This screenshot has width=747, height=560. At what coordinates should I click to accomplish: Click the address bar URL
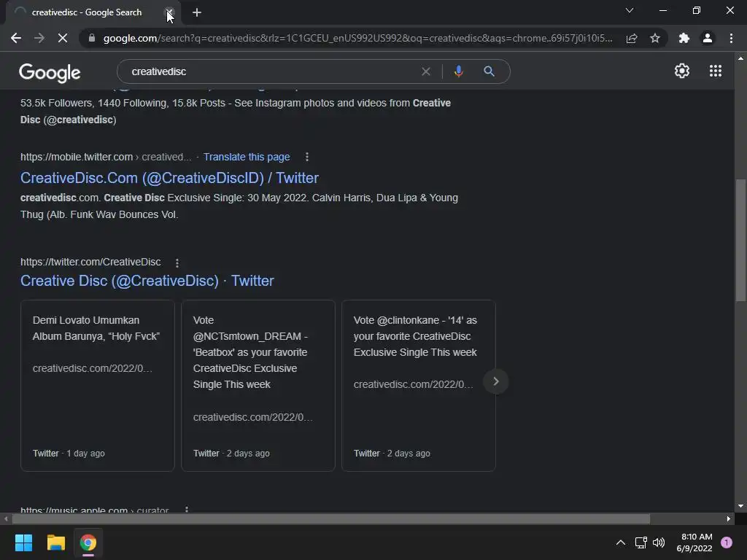click(x=357, y=38)
